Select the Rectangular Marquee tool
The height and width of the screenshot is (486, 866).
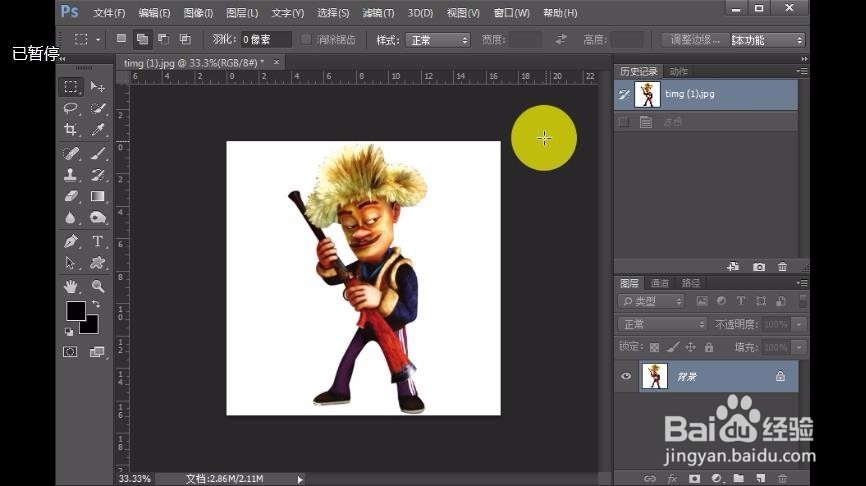pos(71,87)
